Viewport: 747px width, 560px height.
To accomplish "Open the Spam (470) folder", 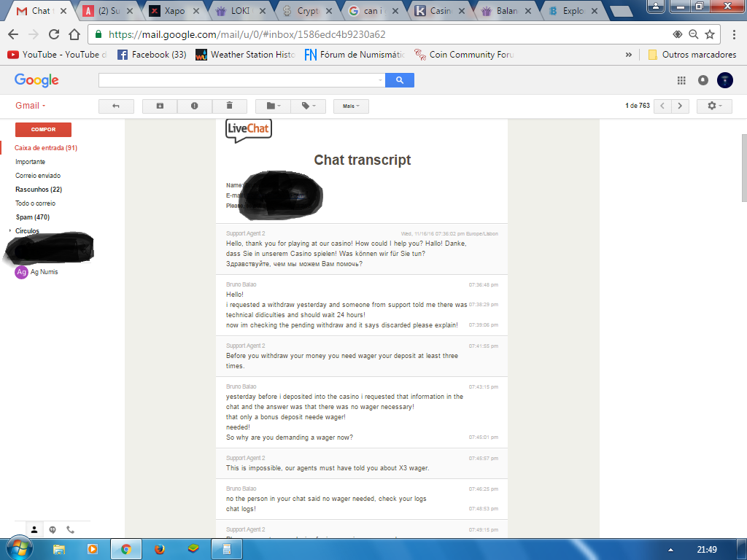I will tap(32, 217).
